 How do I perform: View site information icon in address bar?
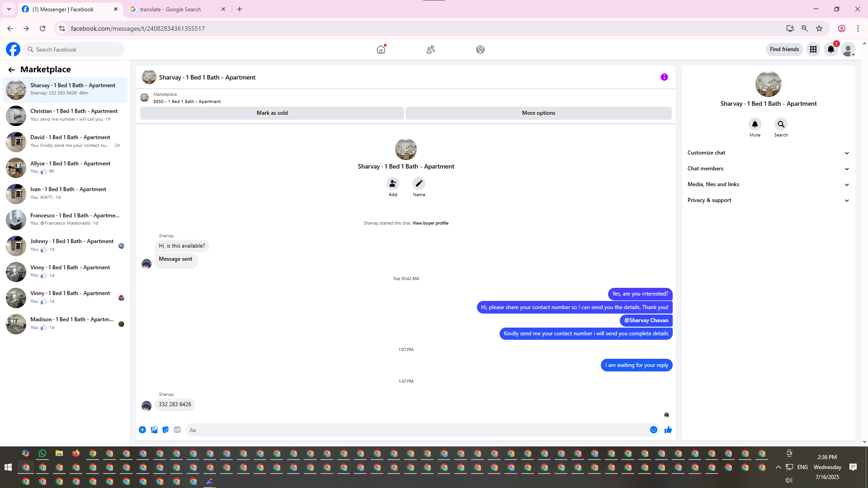coord(62,28)
